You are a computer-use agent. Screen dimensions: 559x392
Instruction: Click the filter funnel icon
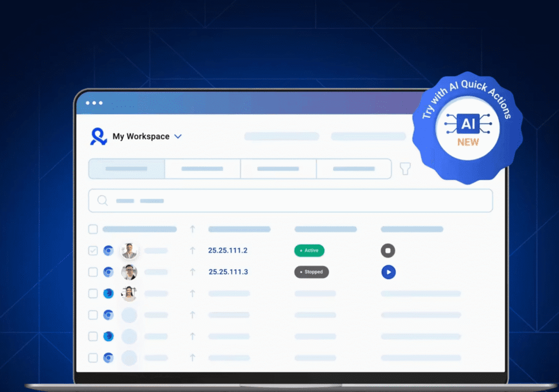405,169
